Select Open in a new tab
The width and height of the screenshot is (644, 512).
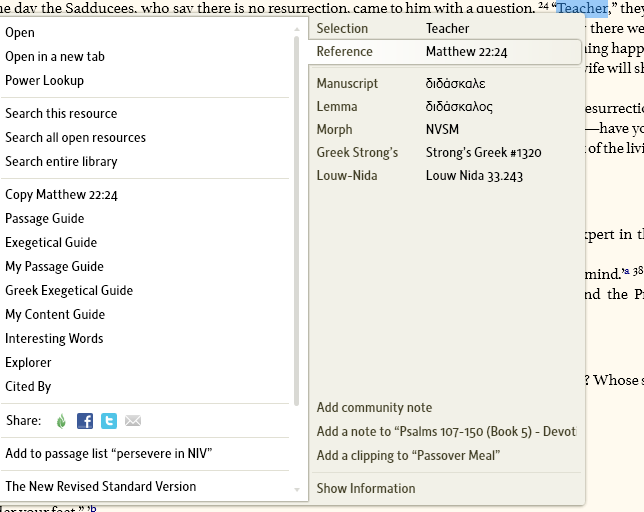click(x=55, y=56)
